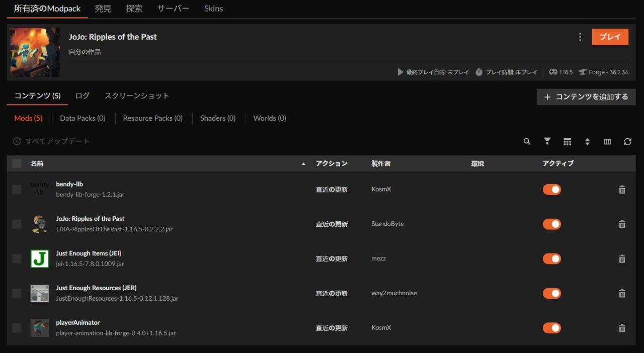Viewport: 644px width, 353px height.
Task: Check the Just Enough Items row checkbox
Action: click(x=17, y=258)
